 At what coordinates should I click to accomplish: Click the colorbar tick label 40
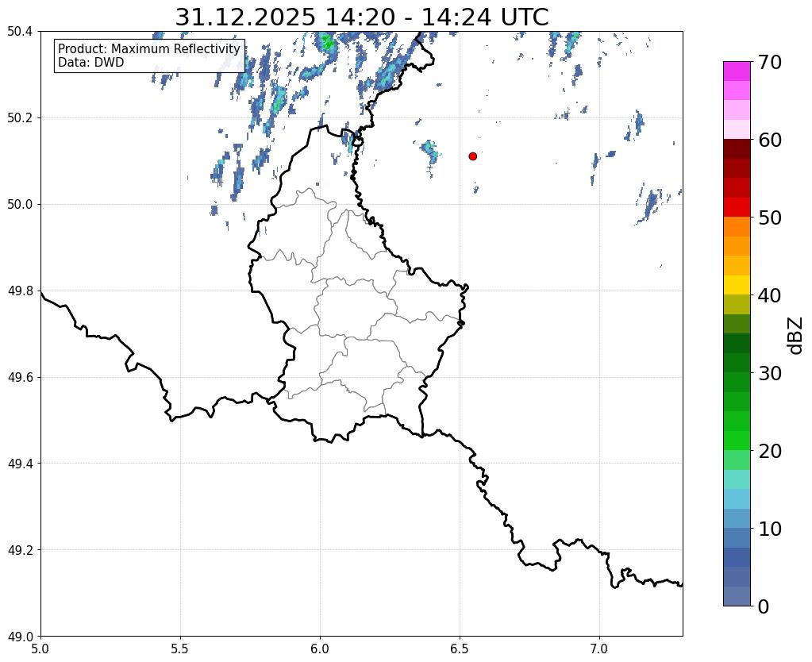click(x=770, y=295)
